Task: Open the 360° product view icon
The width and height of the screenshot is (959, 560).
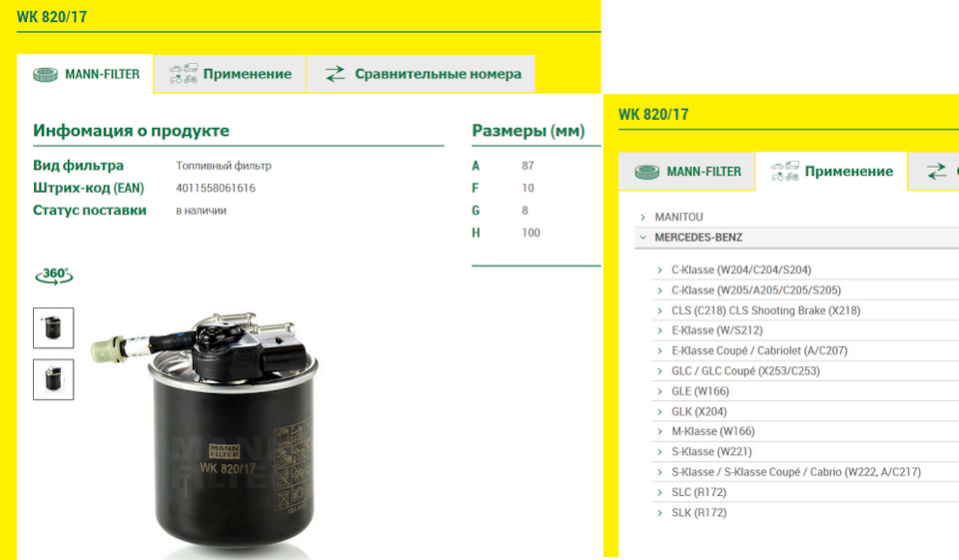Action: 54,276
